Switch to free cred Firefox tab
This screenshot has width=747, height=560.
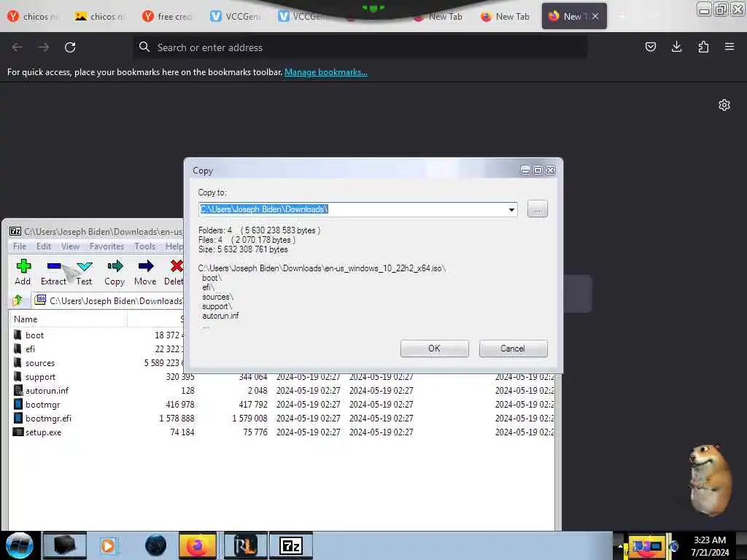click(168, 17)
